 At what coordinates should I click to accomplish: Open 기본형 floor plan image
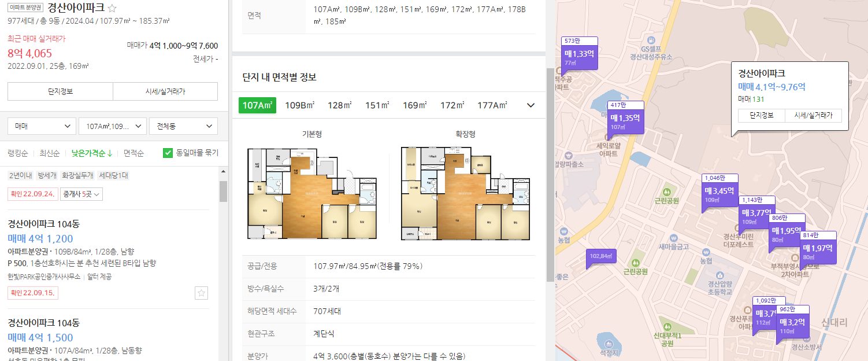pyautogui.click(x=312, y=194)
